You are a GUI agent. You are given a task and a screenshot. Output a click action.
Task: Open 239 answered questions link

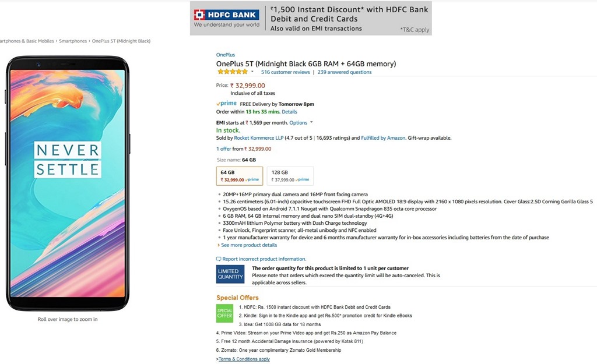[x=345, y=72]
